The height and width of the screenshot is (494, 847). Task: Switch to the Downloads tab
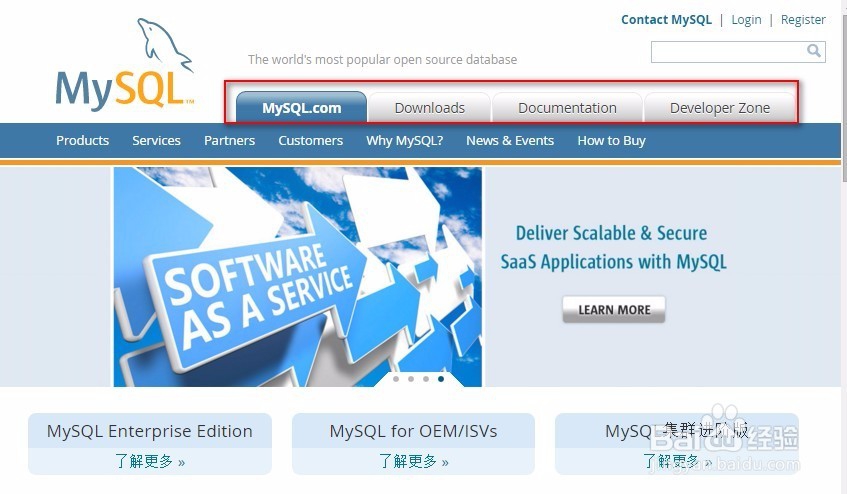tap(429, 107)
